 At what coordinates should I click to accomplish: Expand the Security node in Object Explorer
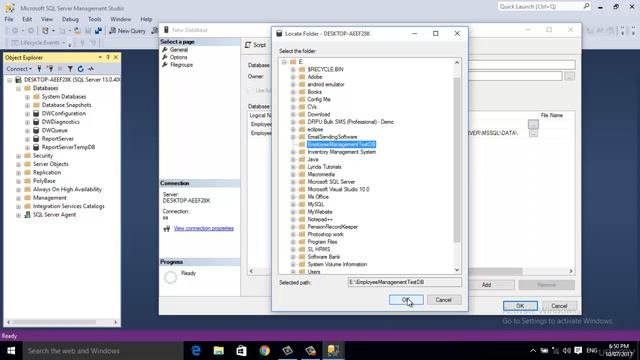tap(18, 156)
